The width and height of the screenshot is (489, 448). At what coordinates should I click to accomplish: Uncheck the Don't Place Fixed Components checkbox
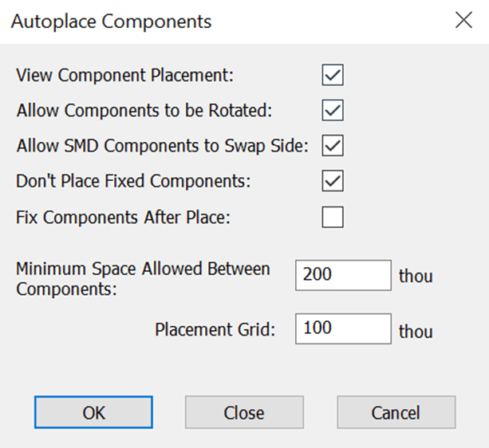click(333, 181)
